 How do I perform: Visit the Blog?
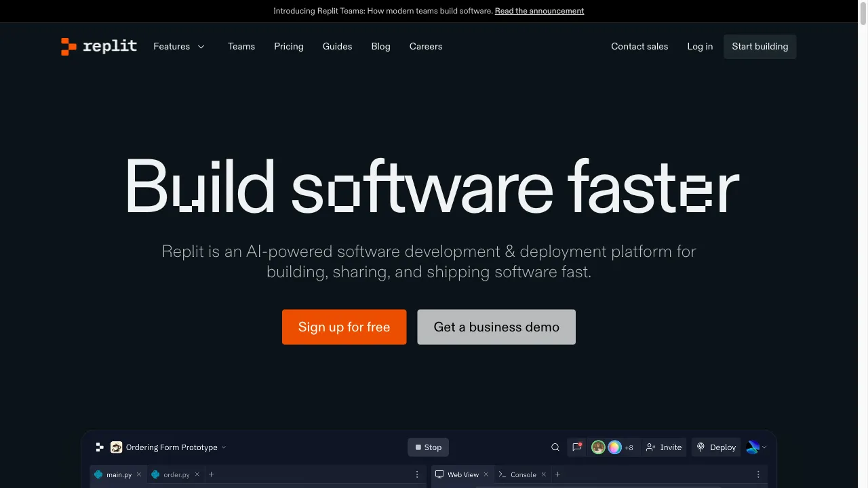380,46
